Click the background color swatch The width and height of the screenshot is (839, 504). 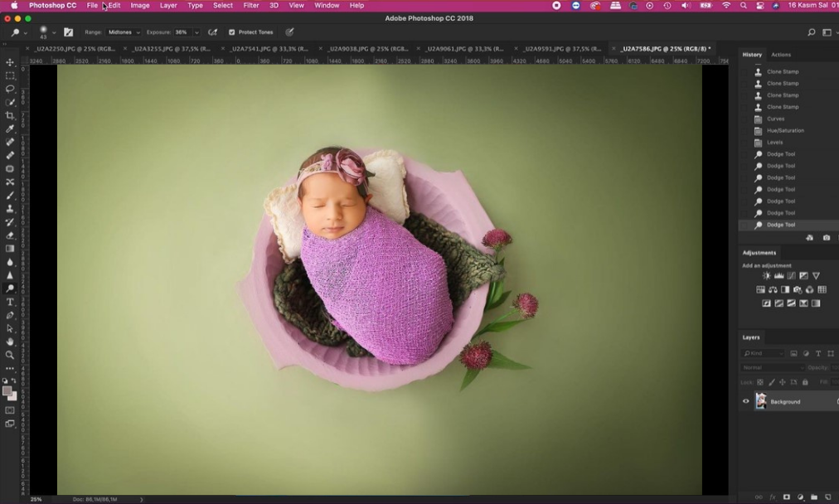click(12, 396)
